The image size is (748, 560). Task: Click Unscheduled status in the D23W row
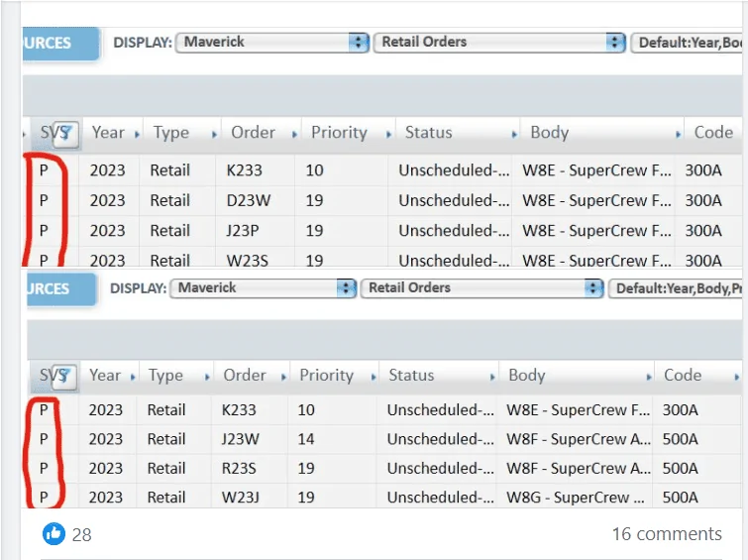[454, 200]
